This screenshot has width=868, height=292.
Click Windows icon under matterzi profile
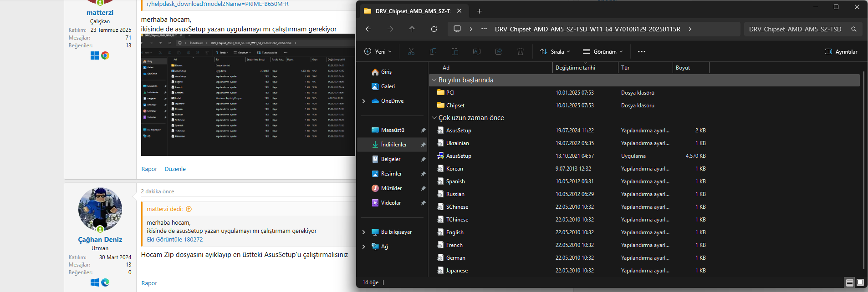(95, 55)
